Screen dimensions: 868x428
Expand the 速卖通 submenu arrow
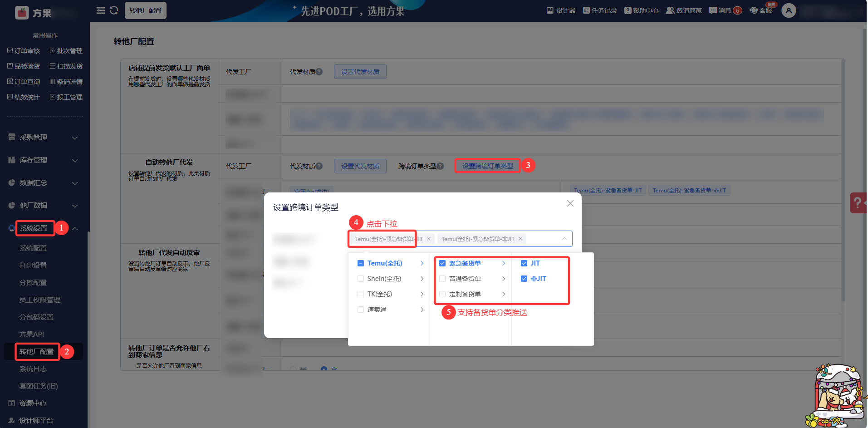pyautogui.click(x=422, y=310)
